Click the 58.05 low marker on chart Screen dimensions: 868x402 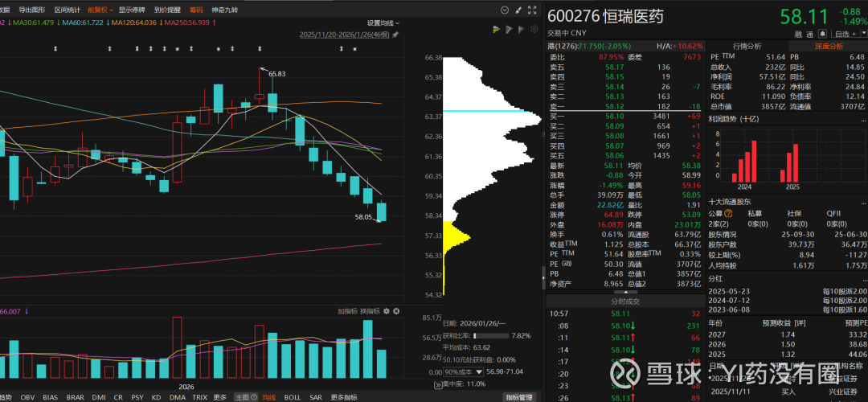(x=363, y=218)
